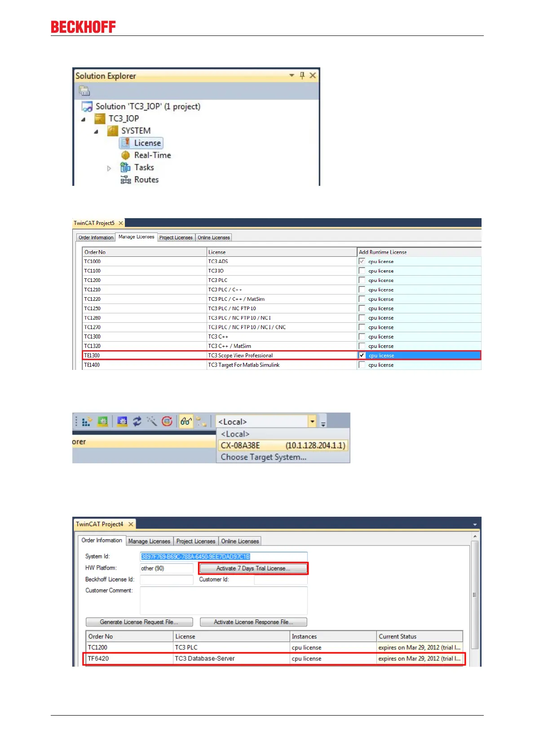The width and height of the screenshot is (535, 756).
Task: Click the Reload Devices arrows icon
Action: click(137, 421)
